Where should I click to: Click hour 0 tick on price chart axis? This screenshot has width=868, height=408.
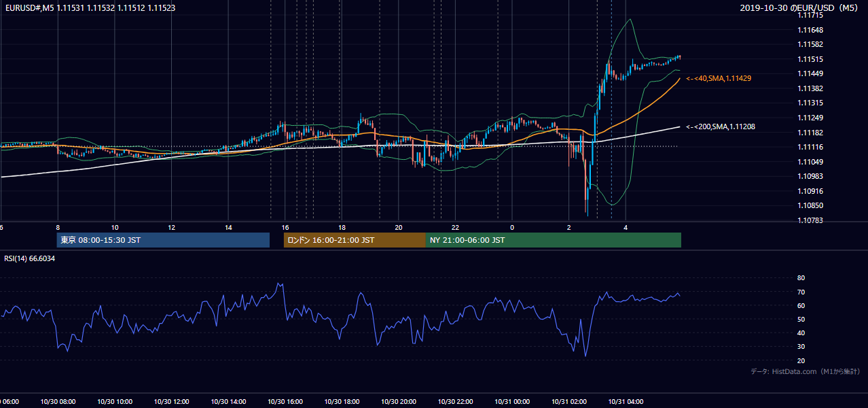pyautogui.click(x=512, y=227)
